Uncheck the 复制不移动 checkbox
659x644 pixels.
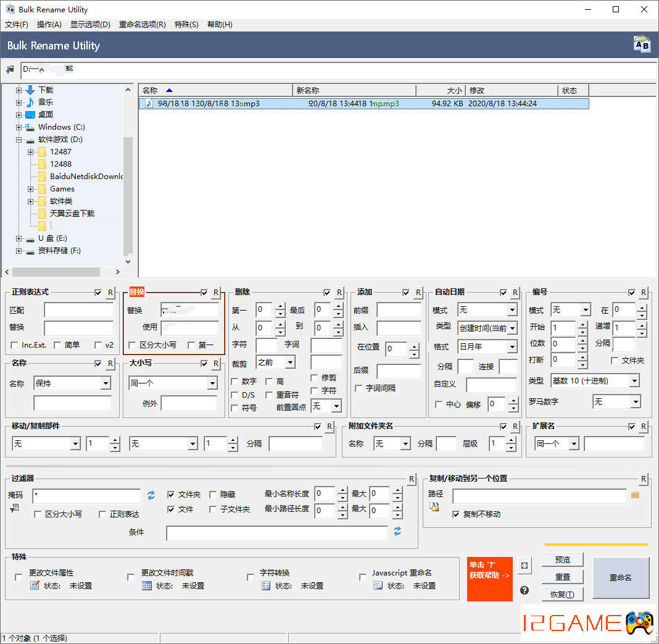(456, 514)
